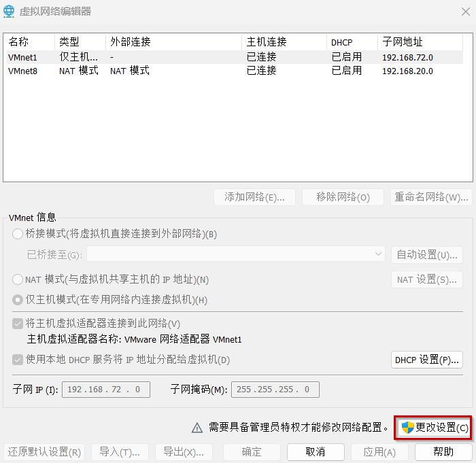Toggle 使用本地 DHCP 服务 checkbox
This screenshot has height=463, width=476.
click(x=18, y=360)
